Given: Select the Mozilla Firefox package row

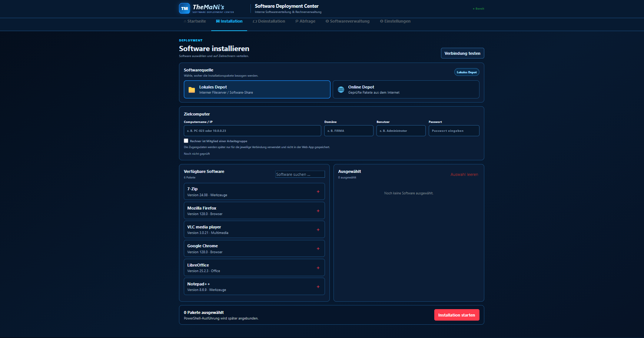Looking at the screenshot, I should (x=254, y=211).
